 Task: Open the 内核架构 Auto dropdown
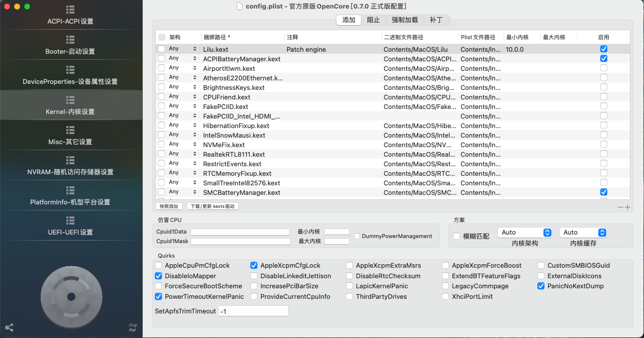(x=525, y=233)
